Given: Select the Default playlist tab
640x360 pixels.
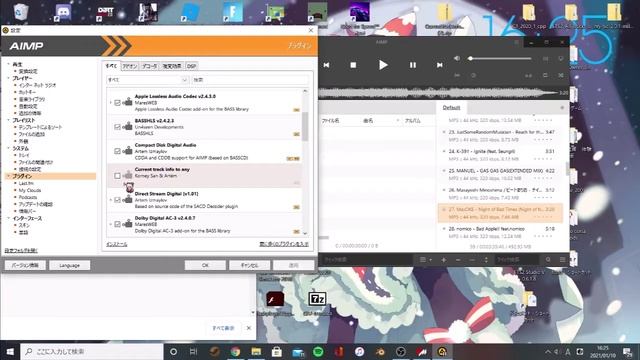Looking at the screenshot, I should click(451, 108).
